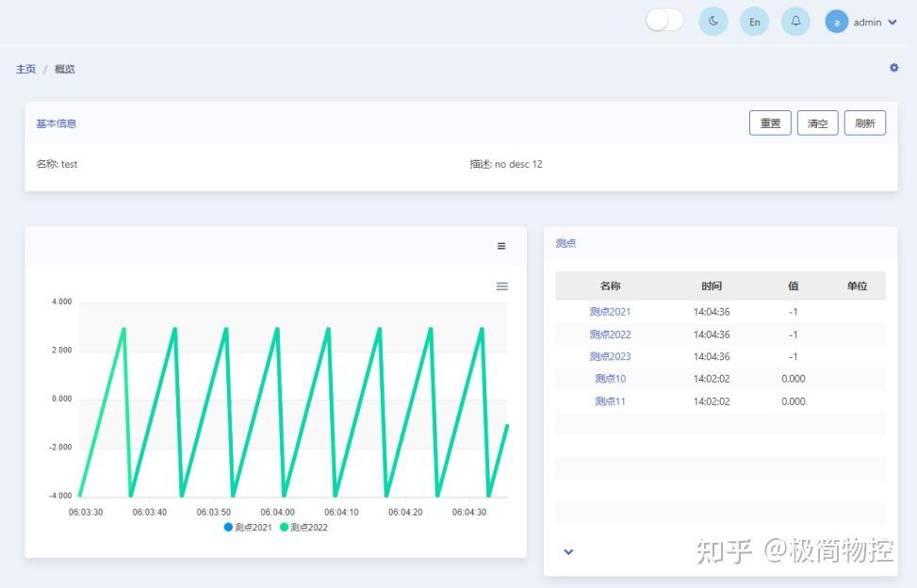
Task: Toggle 测点2021 legend series
Action: [x=248, y=527]
